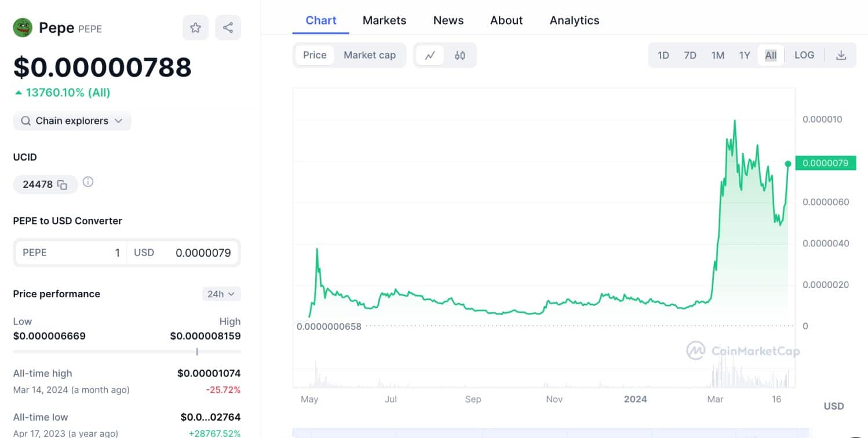Click the Low value $0.000006669
This screenshot has height=438, width=868.
(49, 336)
